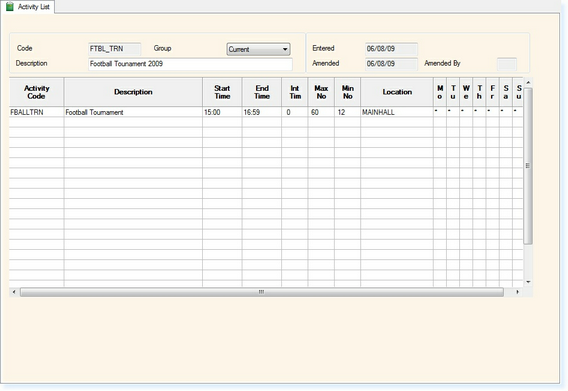Viewport: 568px width, 391px height.
Task: Click the vertical scrollbar up arrow
Action: coord(528,83)
